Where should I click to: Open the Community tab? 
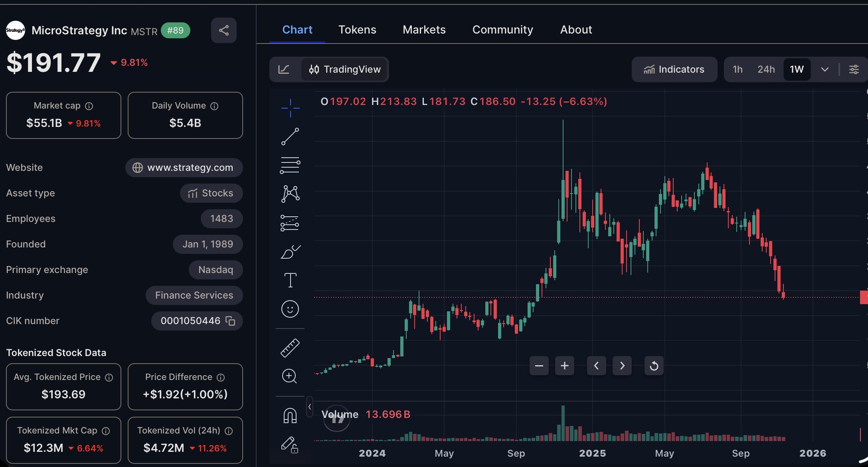click(502, 30)
